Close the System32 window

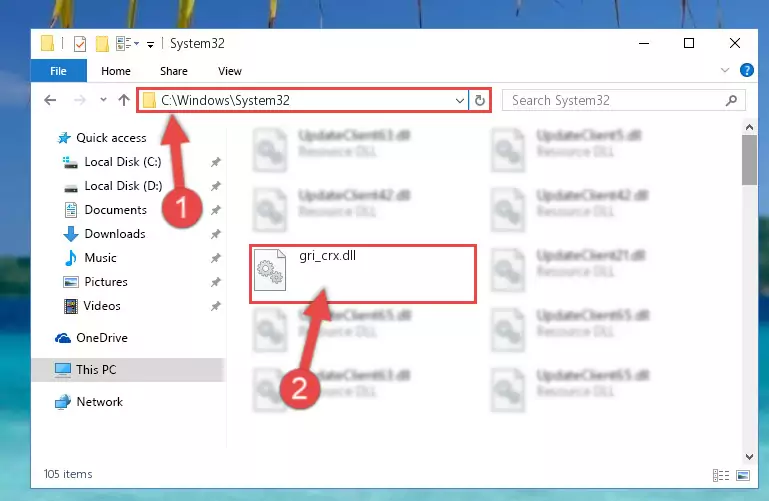pos(734,43)
